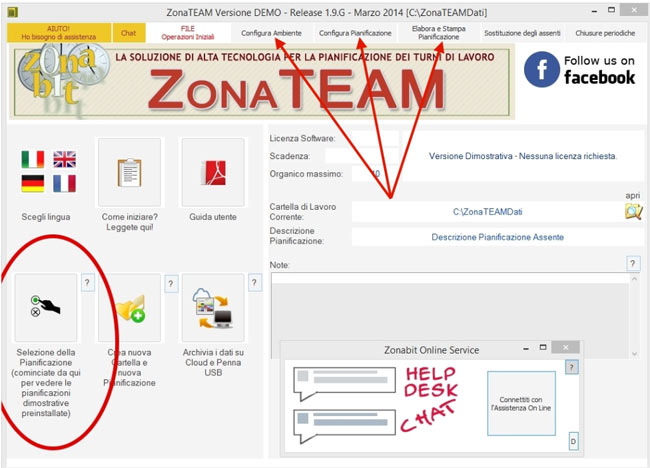The height and width of the screenshot is (468, 650).
Task: Select the Italian flag language
Action: (33, 159)
